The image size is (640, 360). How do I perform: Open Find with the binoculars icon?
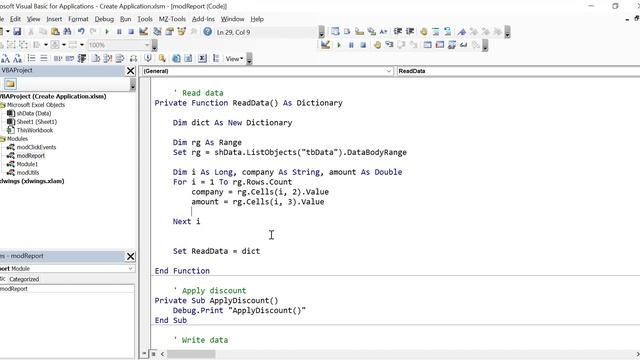[67, 32]
